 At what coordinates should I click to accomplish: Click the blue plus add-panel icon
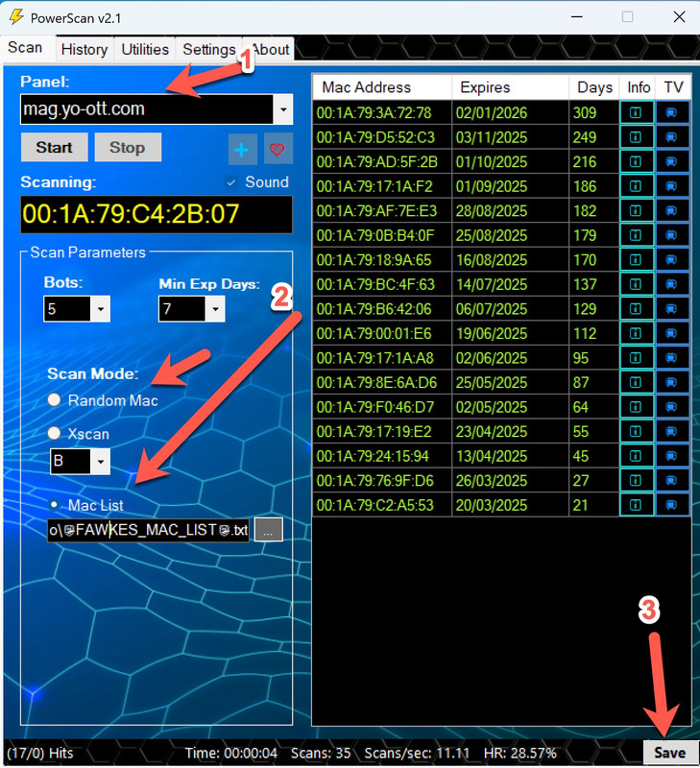[x=242, y=149]
